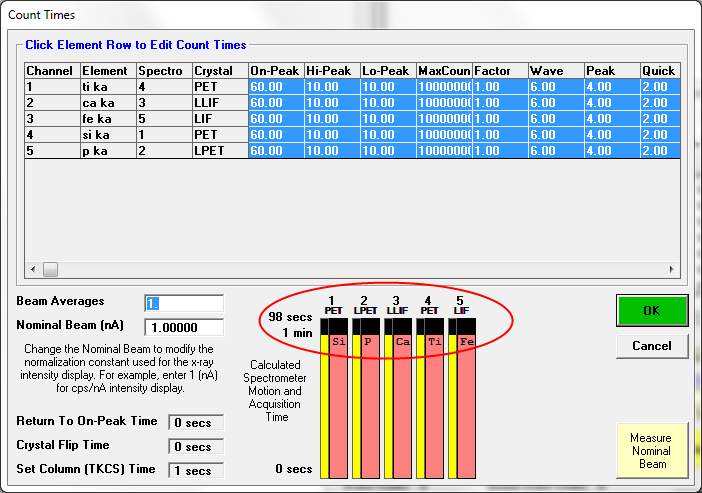Click the horizontal scrollbar left arrow
702x493 pixels.
point(32,269)
